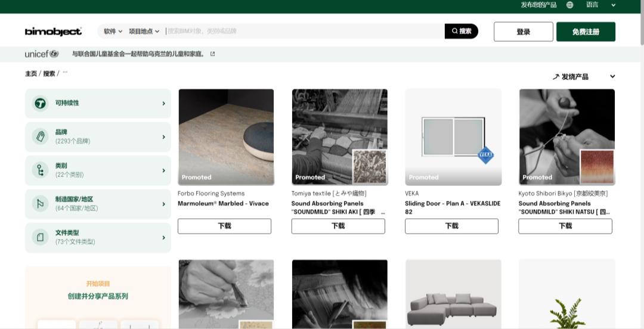Open the 软件 dropdown
The image size is (644, 329).
point(113,31)
